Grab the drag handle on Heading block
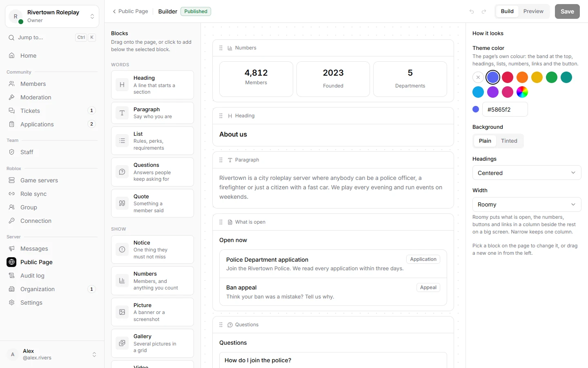This screenshot has width=588, height=368. 221,116
